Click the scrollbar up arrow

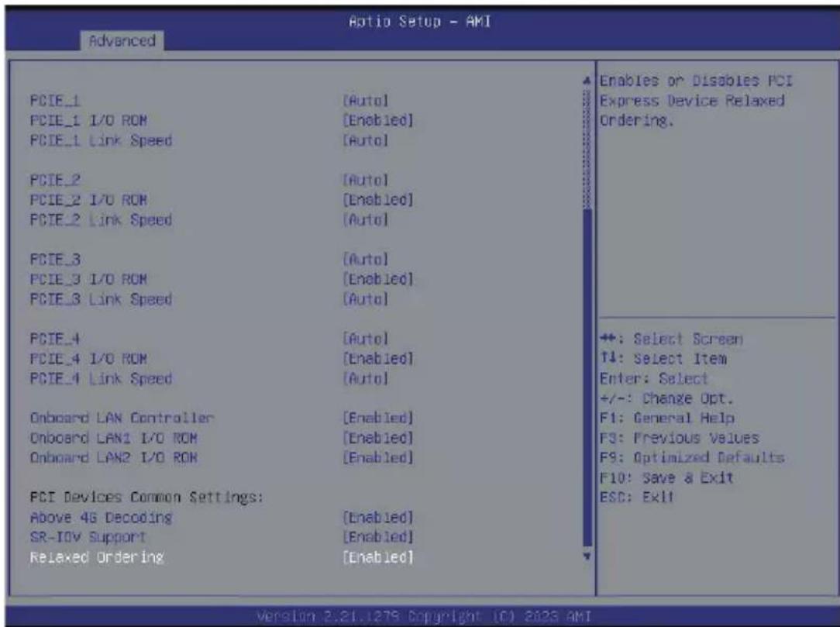(x=587, y=81)
